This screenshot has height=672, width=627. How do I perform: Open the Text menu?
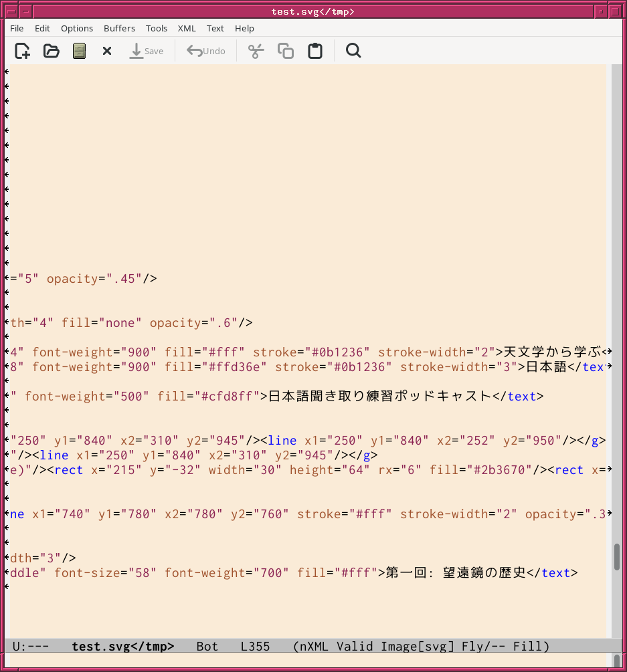(215, 28)
